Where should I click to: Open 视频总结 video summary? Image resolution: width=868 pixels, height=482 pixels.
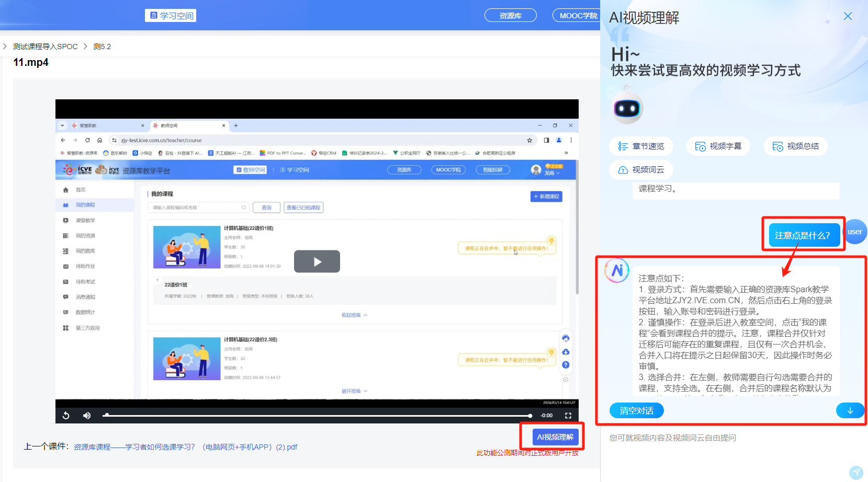coord(795,146)
